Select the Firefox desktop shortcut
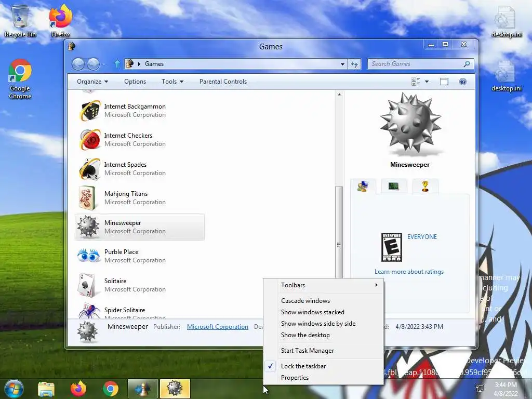532x399 pixels. pos(60,20)
